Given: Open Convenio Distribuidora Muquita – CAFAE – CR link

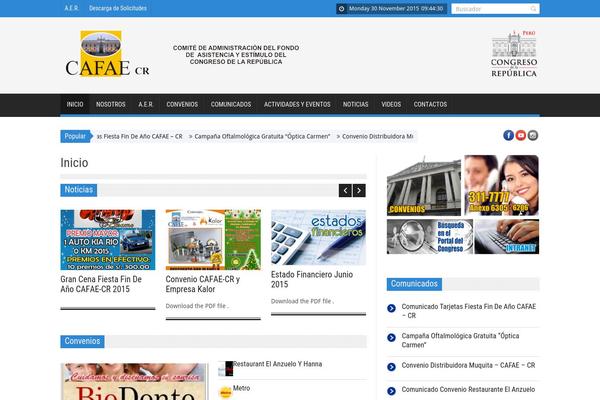Looking at the screenshot, I should point(468,365).
